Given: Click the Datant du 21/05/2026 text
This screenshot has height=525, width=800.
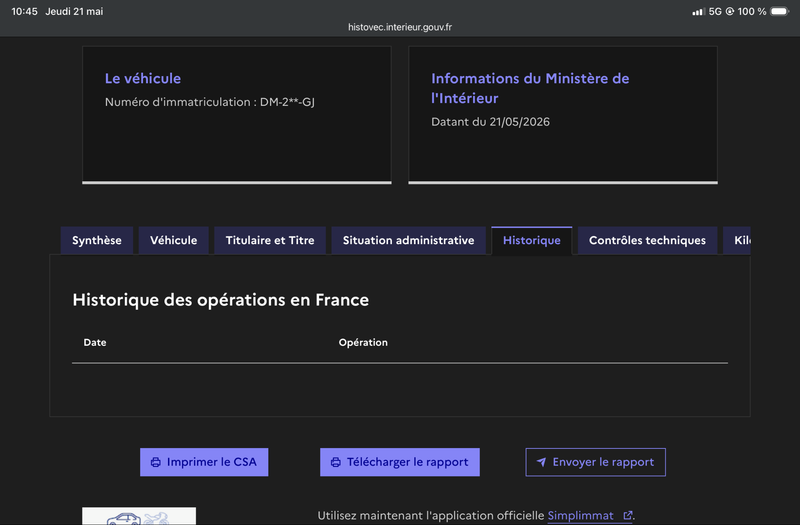Looking at the screenshot, I should point(490,122).
